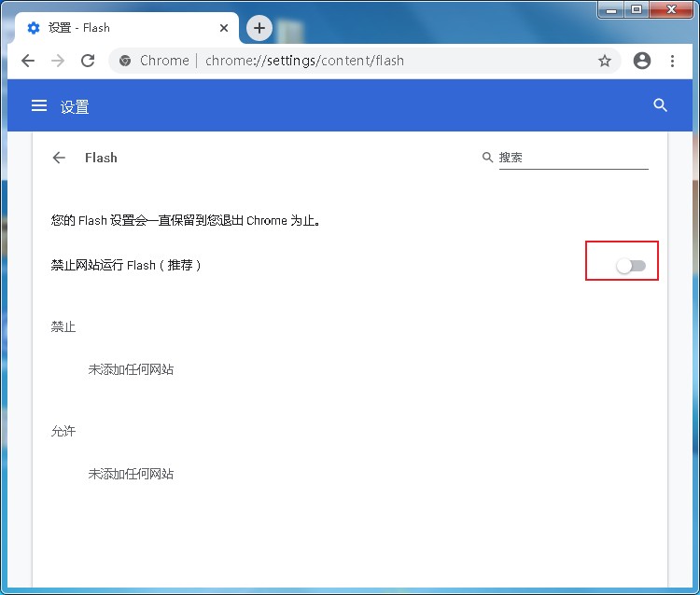Minimize the Chrome window
The image size is (700, 595).
611,10
